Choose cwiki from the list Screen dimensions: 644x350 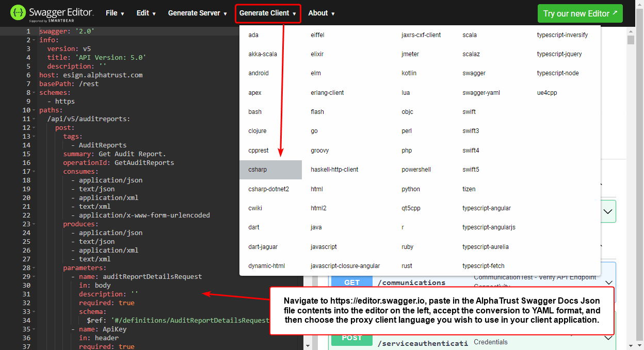tap(255, 208)
